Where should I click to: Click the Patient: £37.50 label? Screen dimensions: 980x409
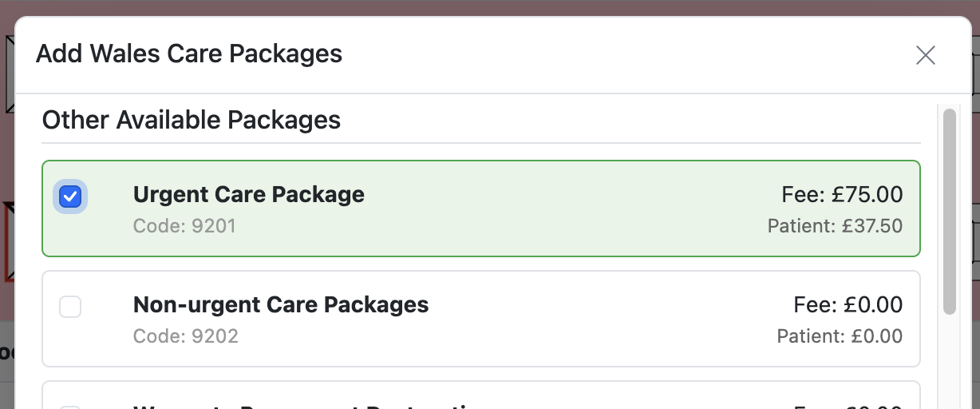point(834,226)
